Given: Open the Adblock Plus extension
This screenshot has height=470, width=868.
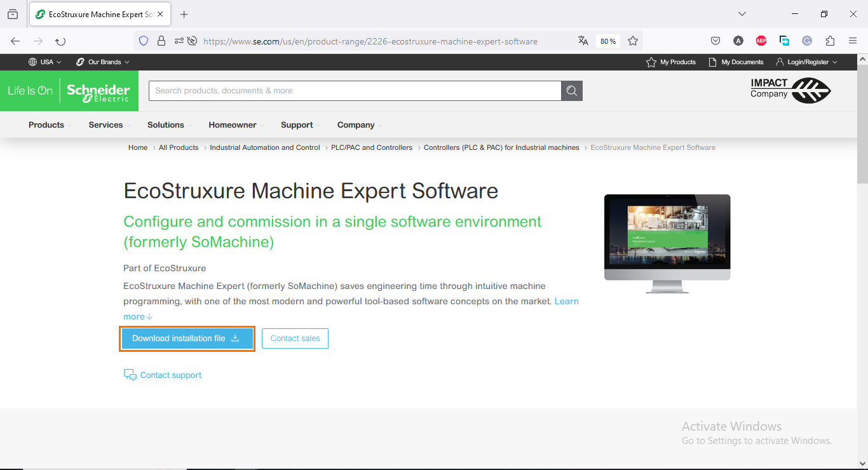Looking at the screenshot, I should click(x=761, y=41).
